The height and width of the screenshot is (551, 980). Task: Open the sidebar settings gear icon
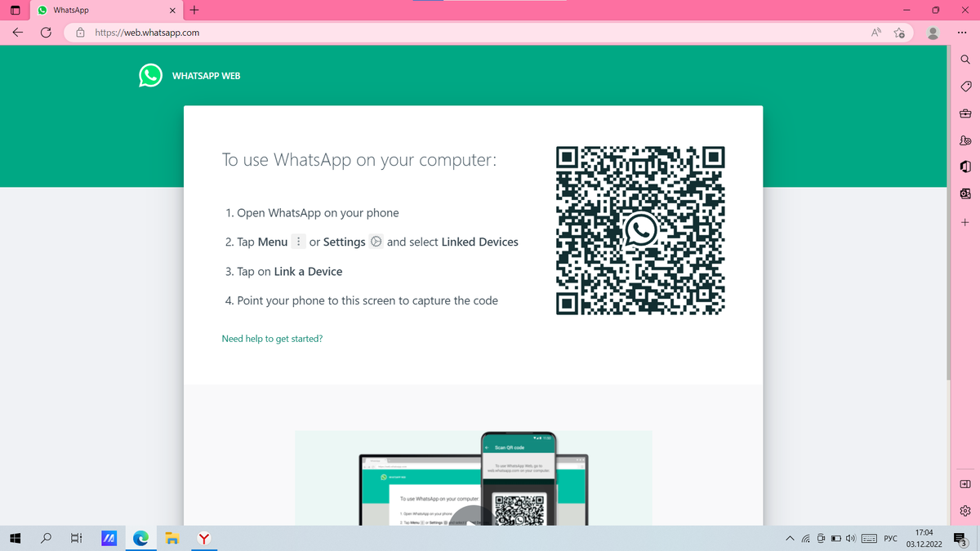964,511
